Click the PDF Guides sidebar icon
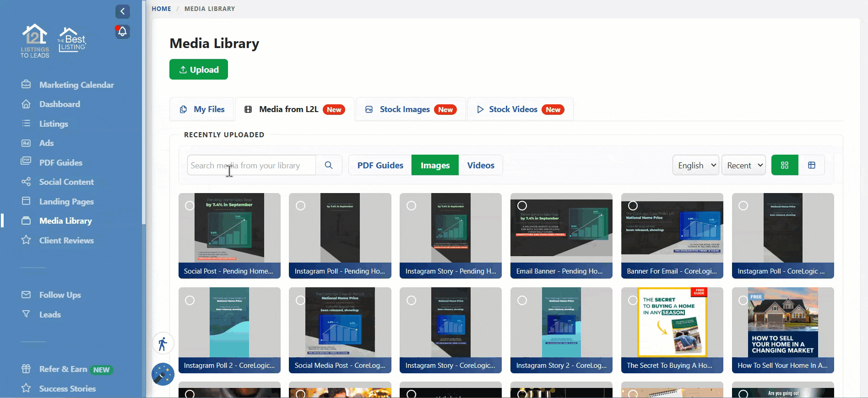The image size is (868, 398). click(26, 162)
